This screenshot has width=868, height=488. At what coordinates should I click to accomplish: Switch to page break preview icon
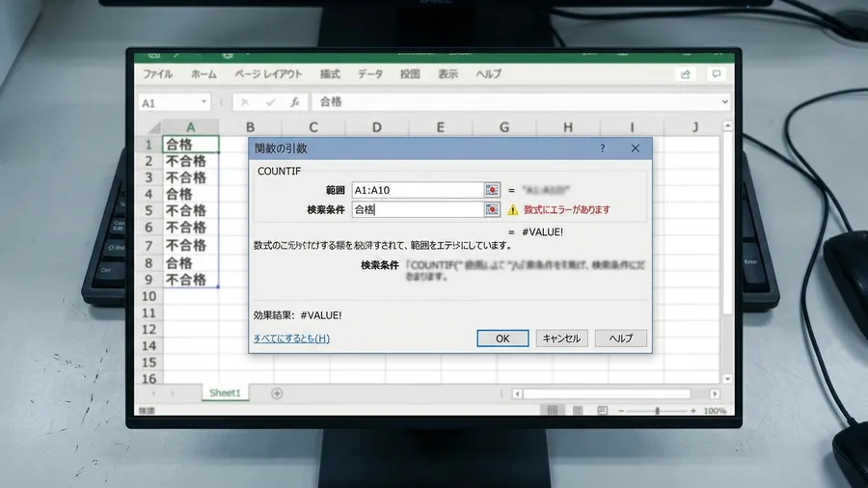(x=602, y=410)
